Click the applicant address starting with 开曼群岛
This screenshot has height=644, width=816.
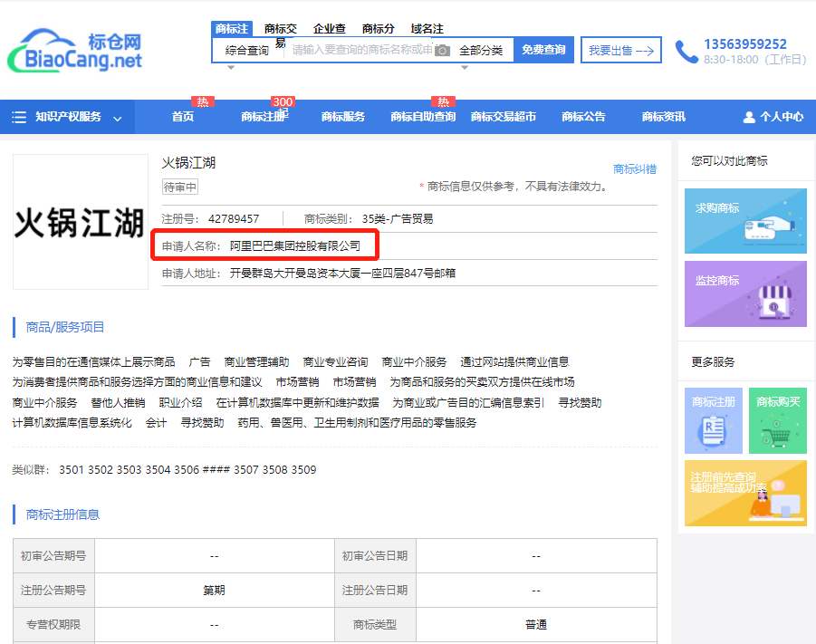[x=343, y=274]
